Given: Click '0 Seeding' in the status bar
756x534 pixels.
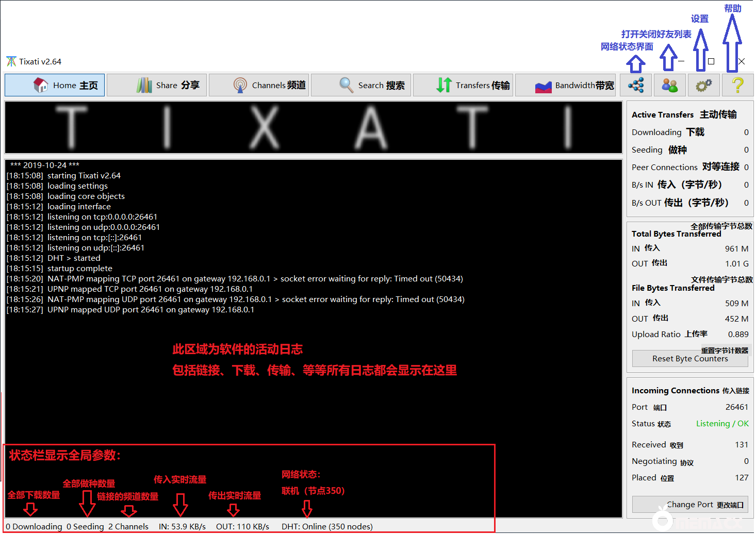Looking at the screenshot, I should (x=85, y=526).
